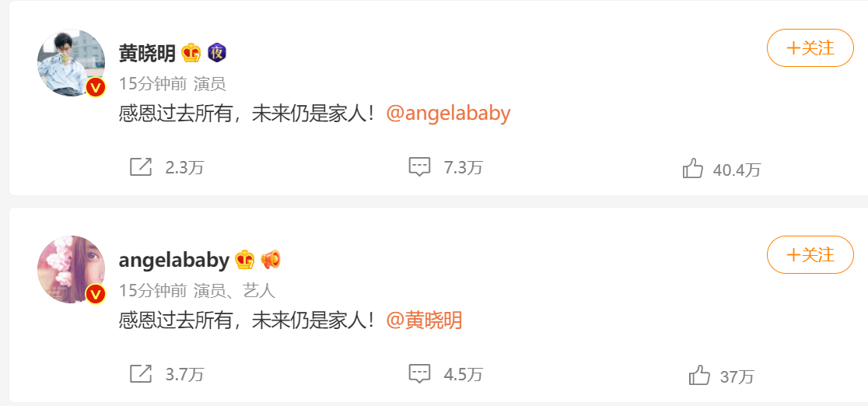Open the @angelababy mention link
Image resolution: width=868 pixels, height=406 pixels.
click(x=448, y=113)
